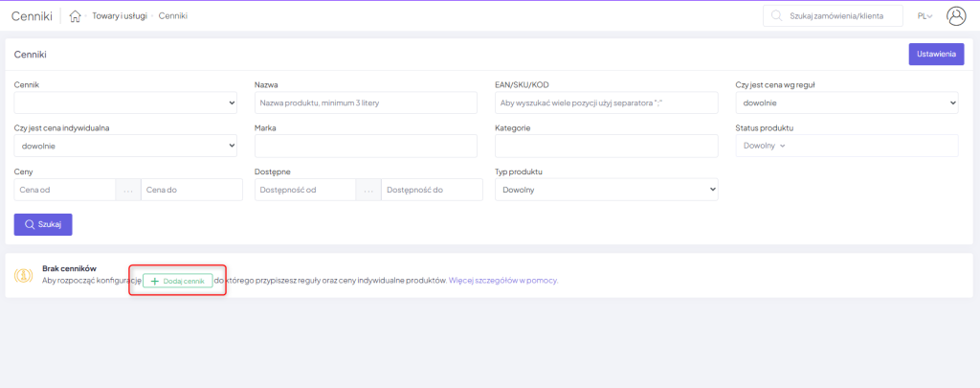Click the 'Dodaj cennik' button
This screenshot has width=980, height=388.
tap(177, 281)
